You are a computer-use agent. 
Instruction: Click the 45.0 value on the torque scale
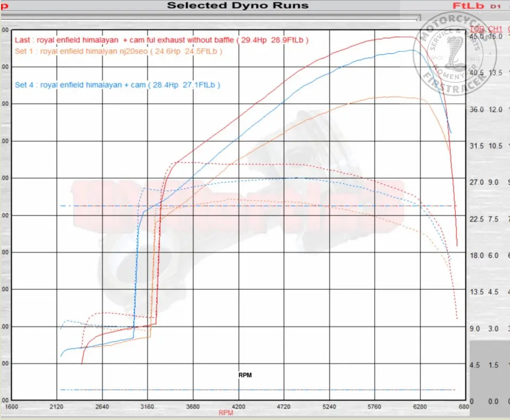click(477, 36)
